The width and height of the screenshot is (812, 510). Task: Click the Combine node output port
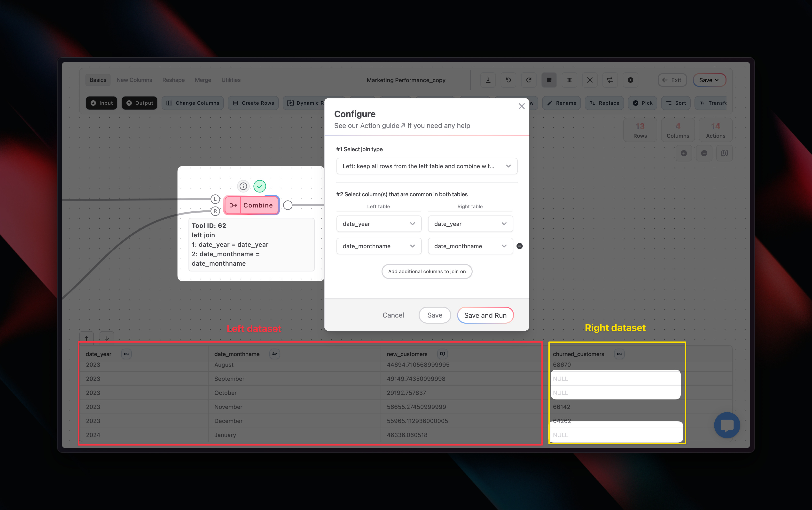(x=288, y=205)
